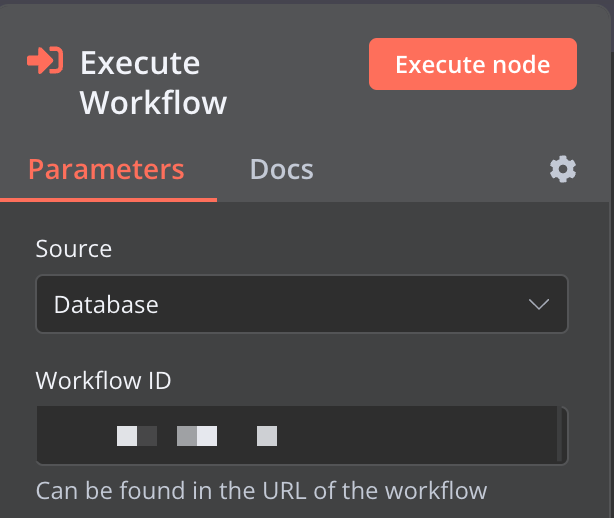Click the handle at Workflow ID field's right edge
614x518 pixels.
[x=563, y=435]
